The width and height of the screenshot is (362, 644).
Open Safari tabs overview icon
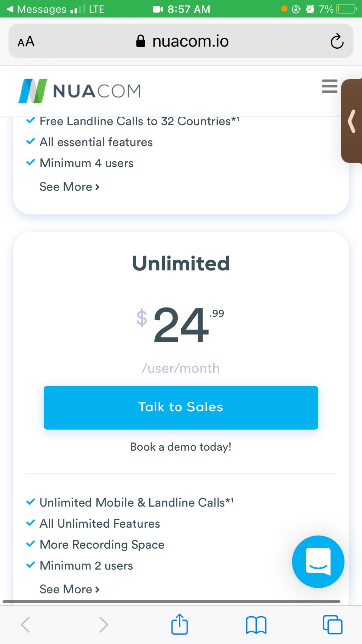click(x=332, y=625)
